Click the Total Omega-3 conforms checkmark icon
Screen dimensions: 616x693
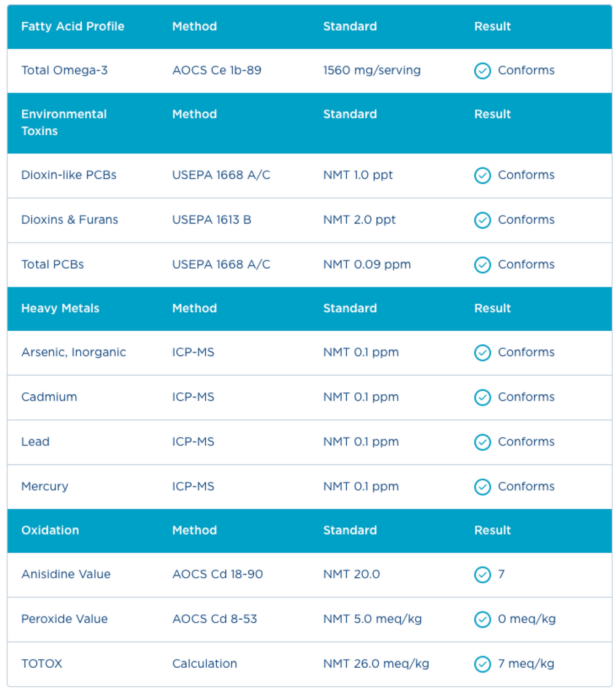(x=482, y=71)
